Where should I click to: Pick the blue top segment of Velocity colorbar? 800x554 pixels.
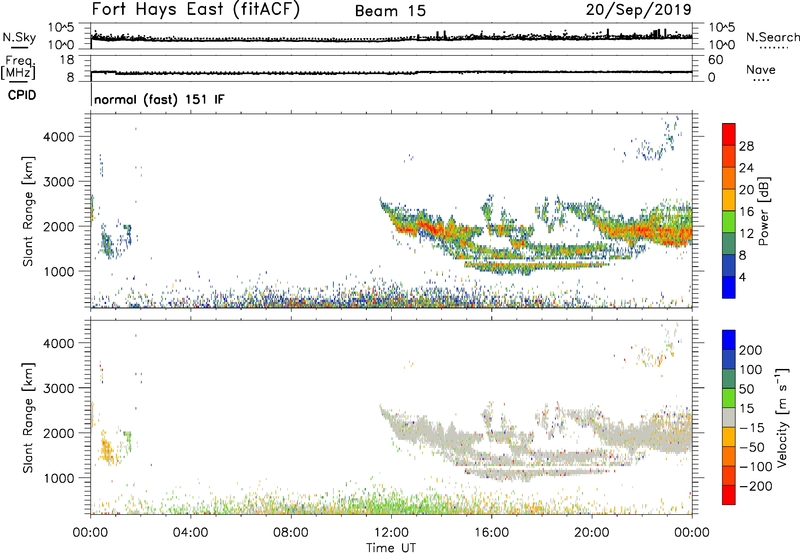pos(729,340)
